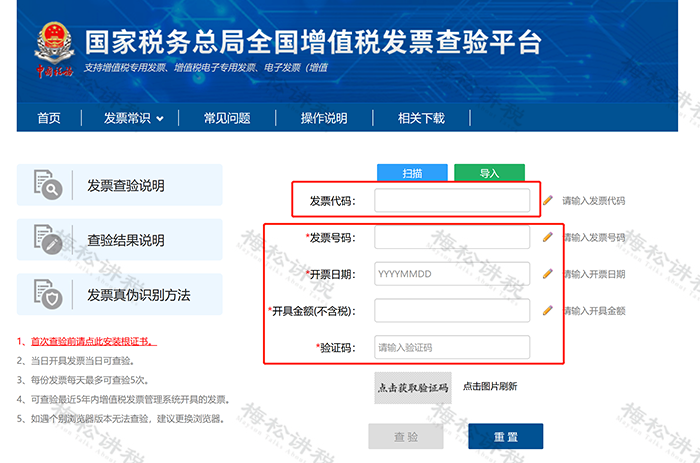Click the 每份发票每天最多可查验5次 note

click(x=83, y=380)
